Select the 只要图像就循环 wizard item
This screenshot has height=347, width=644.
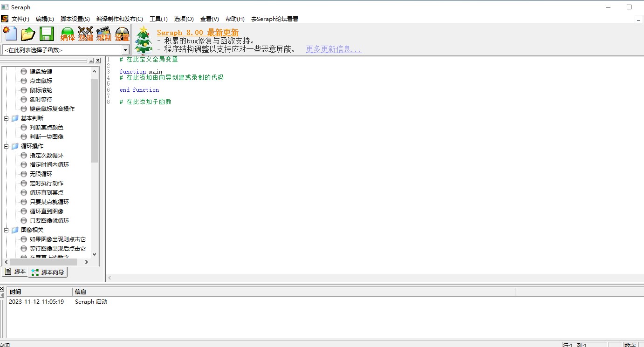pos(49,221)
